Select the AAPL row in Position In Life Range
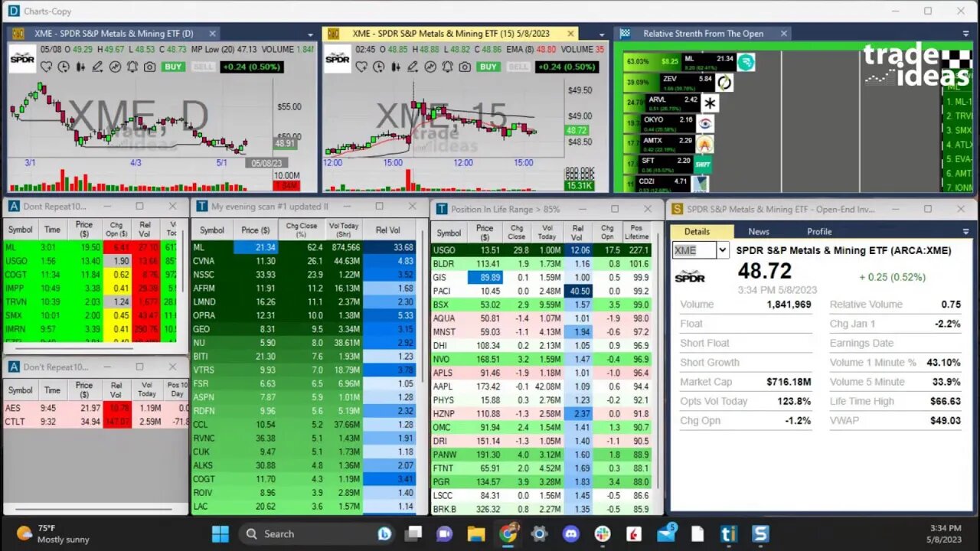The width and height of the screenshot is (980, 551). (541, 386)
